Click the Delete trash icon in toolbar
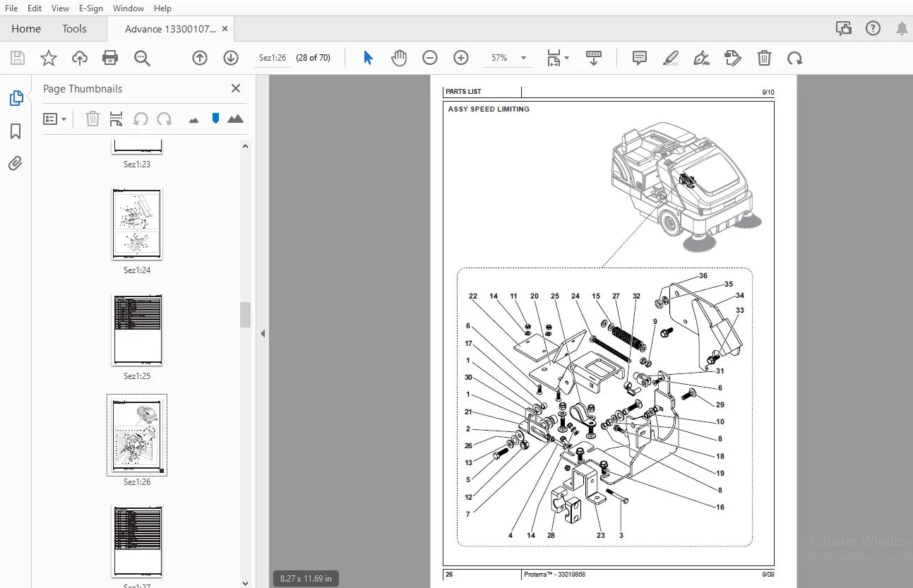The image size is (913, 588). (x=764, y=58)
